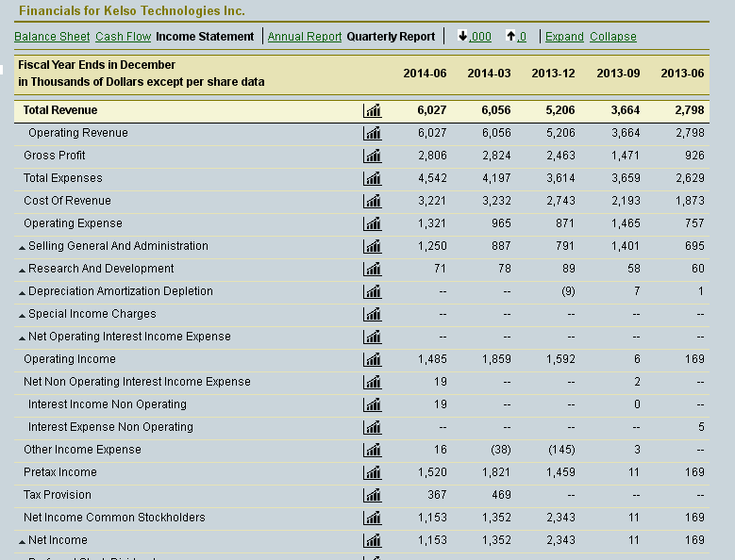Click chart icon beside Other Income Expense

373,450
